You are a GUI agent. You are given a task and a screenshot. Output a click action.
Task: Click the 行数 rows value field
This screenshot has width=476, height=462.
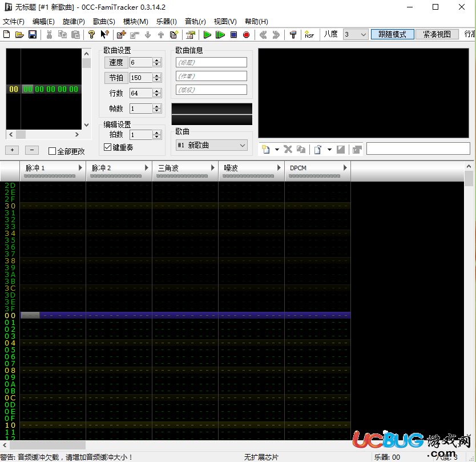[141, 93]
